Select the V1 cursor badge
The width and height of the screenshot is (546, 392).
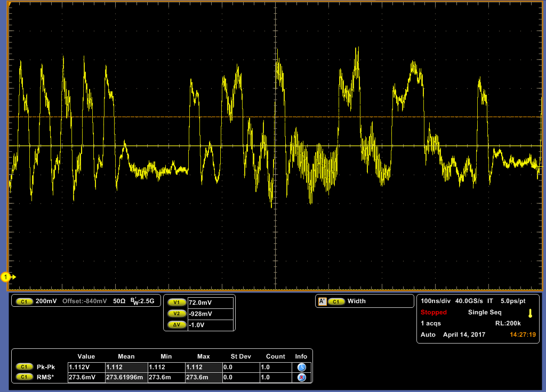point(175,303)
